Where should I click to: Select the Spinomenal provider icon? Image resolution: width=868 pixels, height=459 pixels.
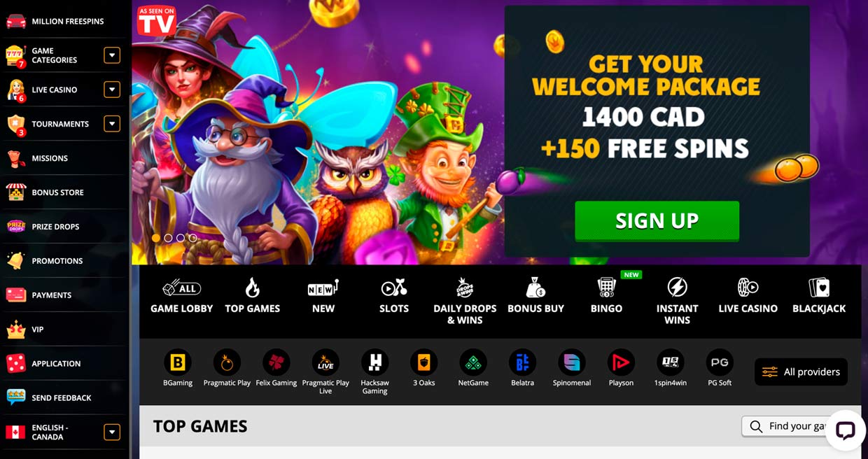[572, 362]
